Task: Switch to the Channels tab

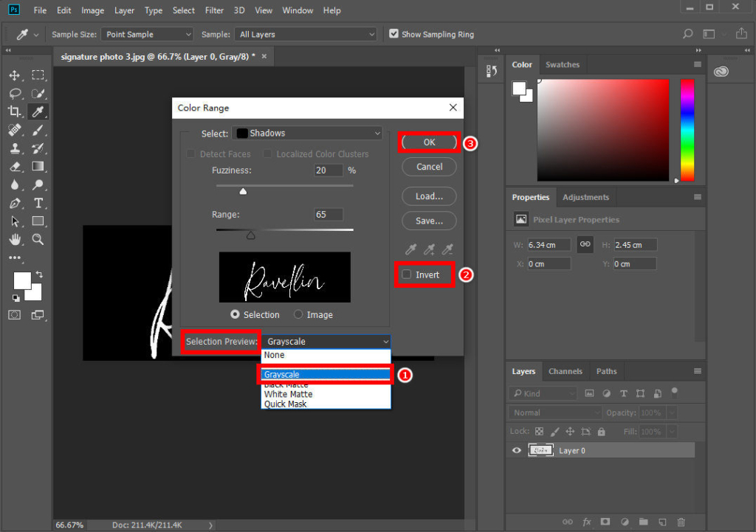Action: [x=566, y=371]
